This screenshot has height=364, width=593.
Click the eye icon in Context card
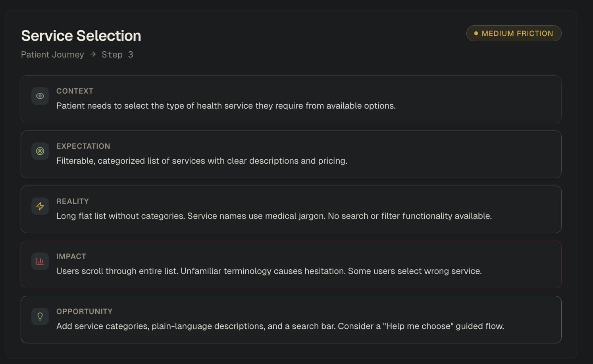pyautogui.click(x=40, y=96)
